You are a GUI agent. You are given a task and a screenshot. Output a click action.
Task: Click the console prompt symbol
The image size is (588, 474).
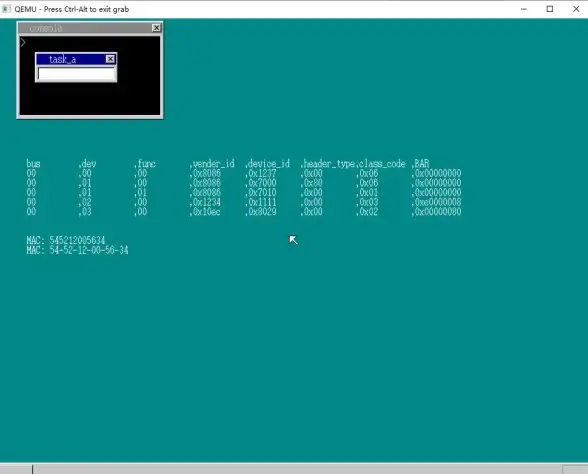pyautogui.click(x=23, y=42)
